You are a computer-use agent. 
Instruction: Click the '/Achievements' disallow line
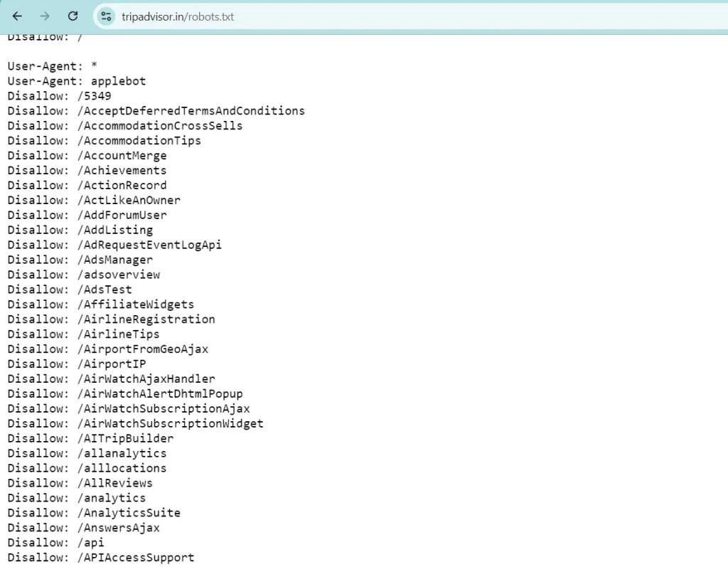tap(87, 170)
